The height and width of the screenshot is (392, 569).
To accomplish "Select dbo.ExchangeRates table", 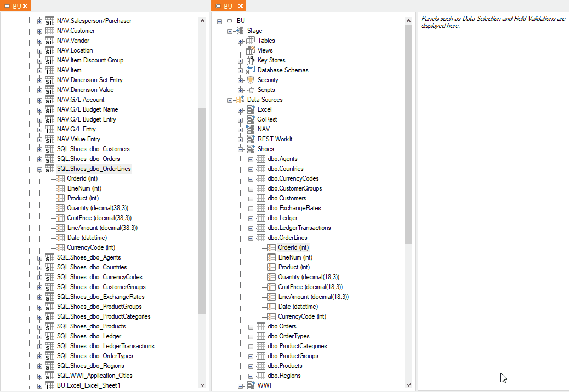I will pyautogui.click(x=294, y=208).
